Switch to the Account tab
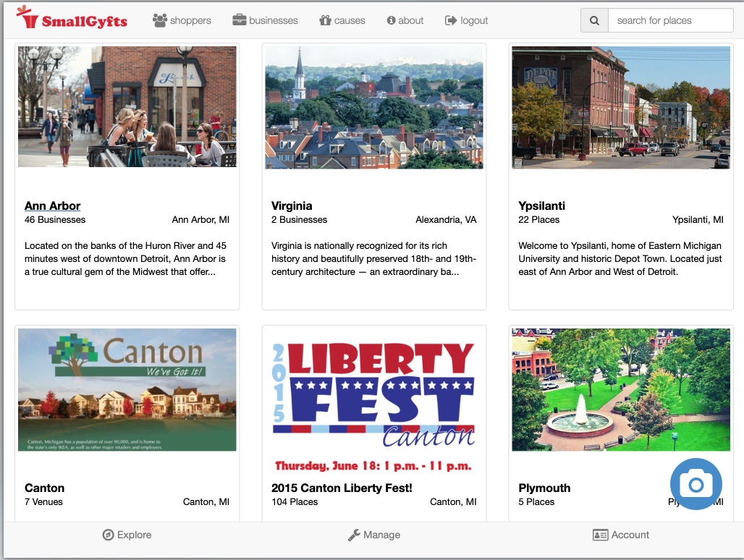This screenshot has width=744, height=560. click(621, 535)
